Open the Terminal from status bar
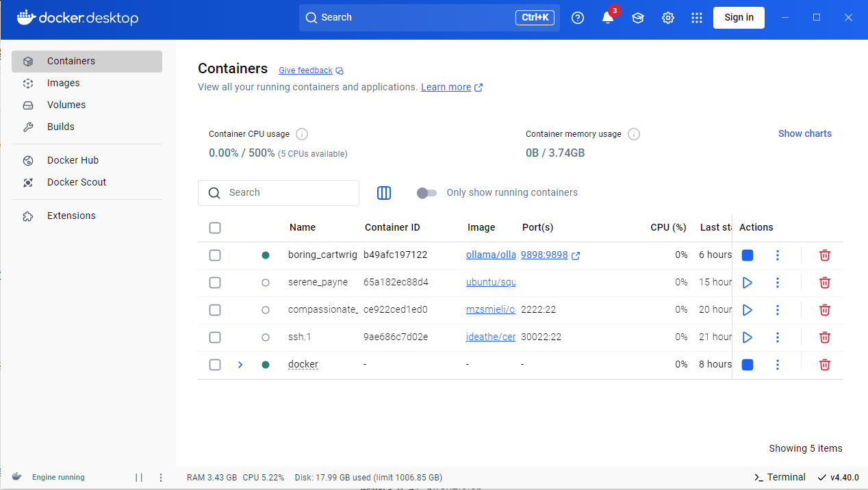868x490 pixels. pos(780,478)
